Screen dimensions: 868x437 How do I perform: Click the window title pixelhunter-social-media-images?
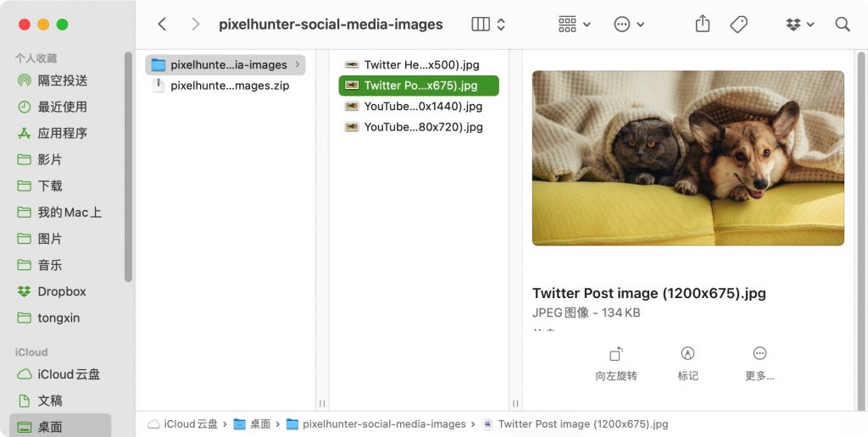(x=331, y=25)
